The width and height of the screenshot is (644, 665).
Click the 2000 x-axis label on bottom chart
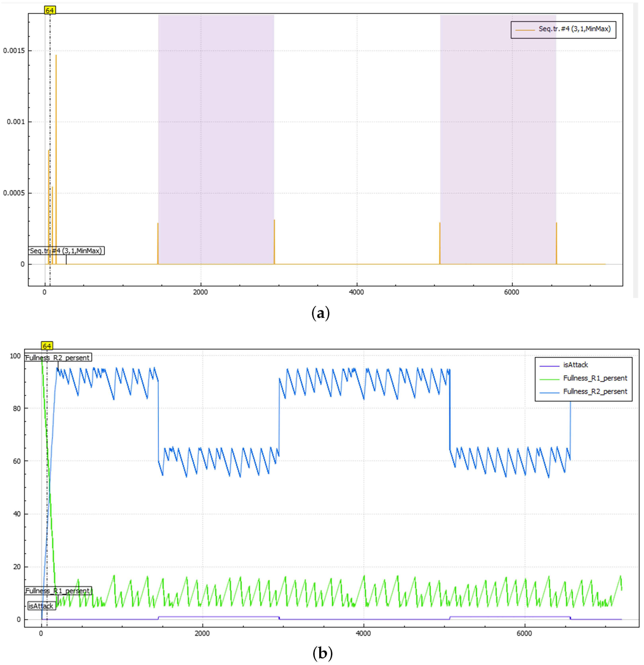tap(202, 633)
